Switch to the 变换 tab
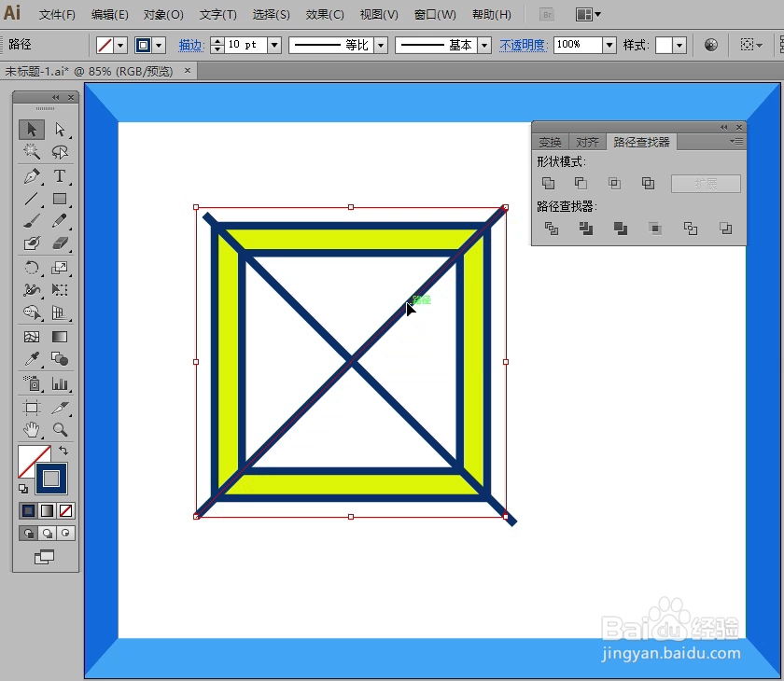 pyautogui.click(x=550, y=143)
